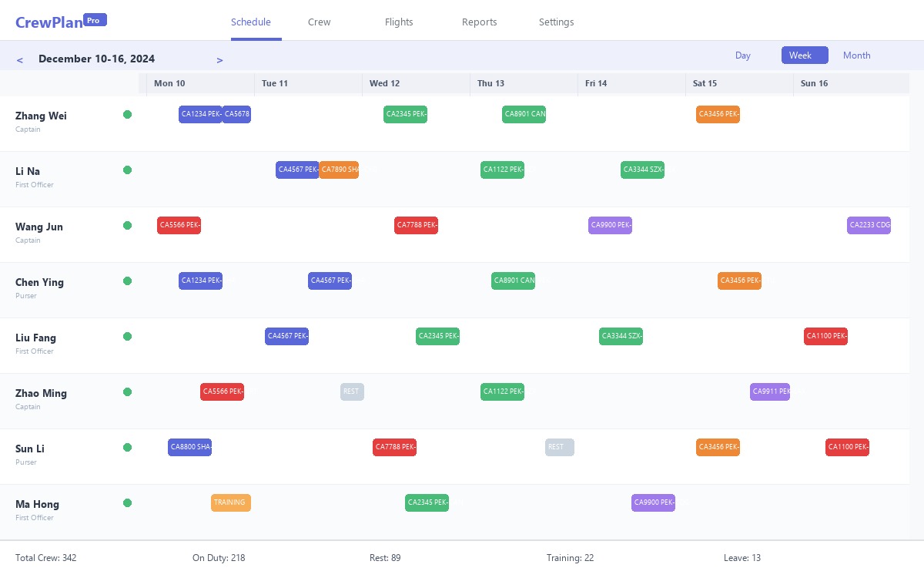
Task: Toggle Chen Ying's availability status
Action: click(128, 281)
